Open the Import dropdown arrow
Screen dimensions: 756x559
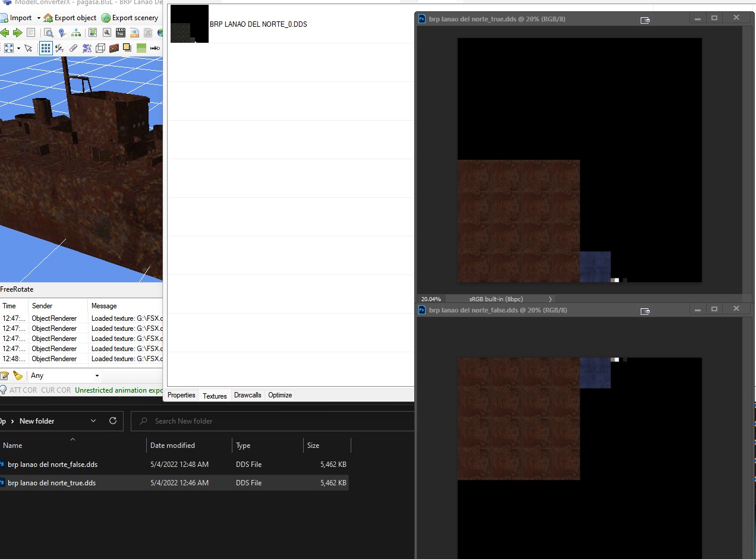pos(39,17)
